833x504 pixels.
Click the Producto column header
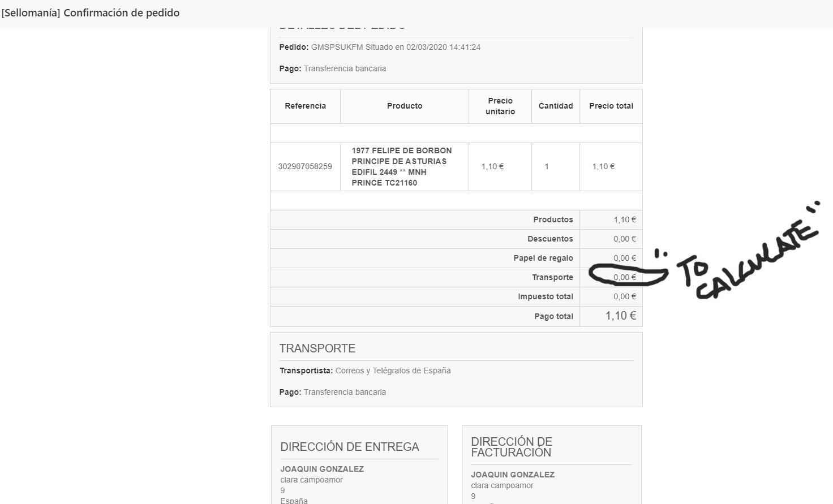(x=405, y=106)
